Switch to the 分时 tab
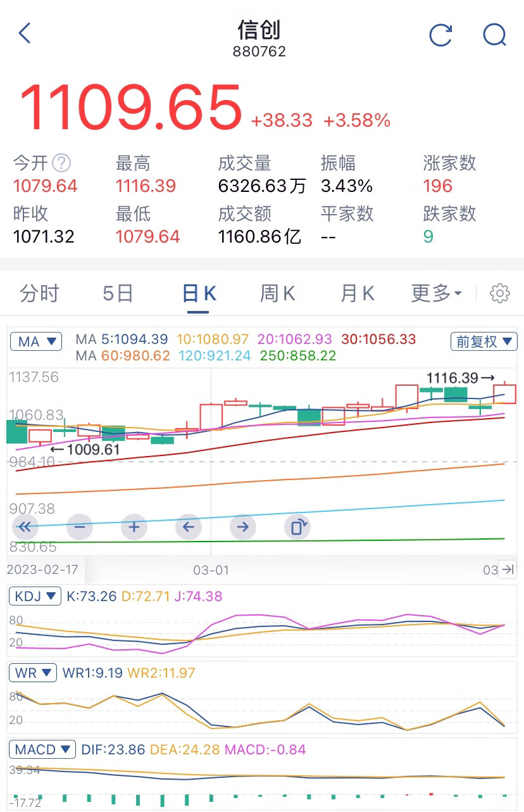Image resolution: width=524 pixels, height=812 pixels. point(39,293)
